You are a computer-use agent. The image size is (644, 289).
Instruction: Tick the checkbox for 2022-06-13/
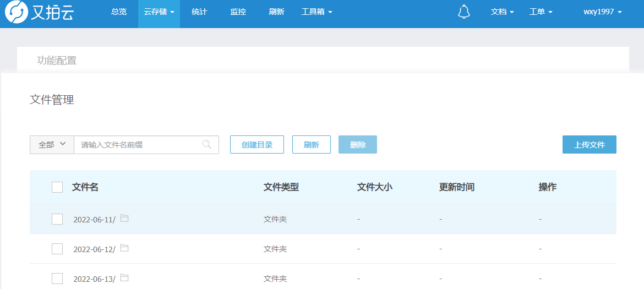click(x=57, y=279)
